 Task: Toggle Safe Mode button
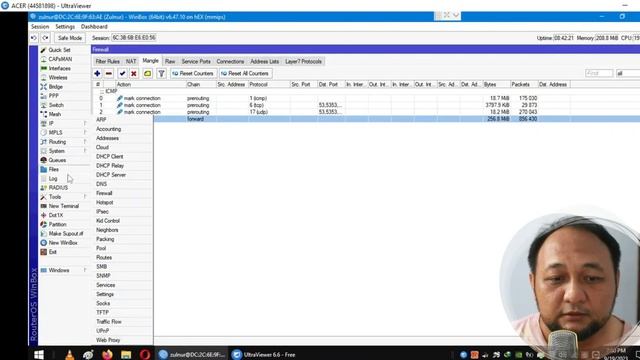point(70,38)
